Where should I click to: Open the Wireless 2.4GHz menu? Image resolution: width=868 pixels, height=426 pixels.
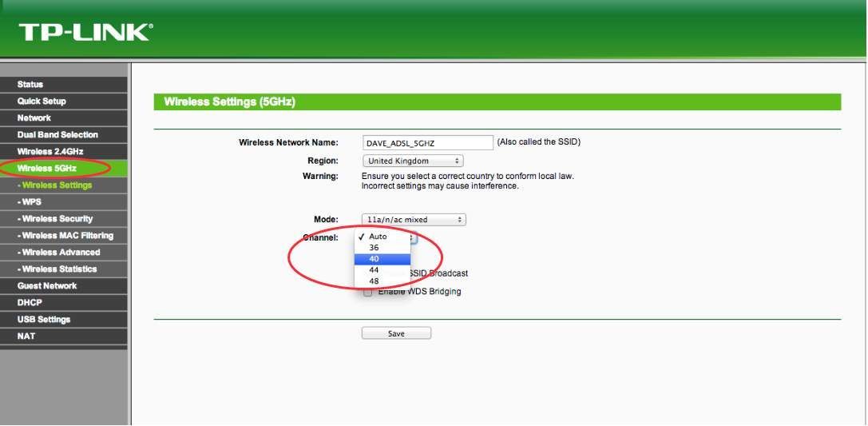(64, 151)
